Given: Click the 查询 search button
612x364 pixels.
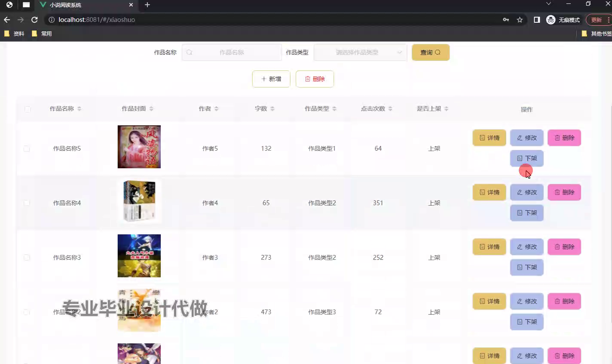Looking at the screenshot, I should [x=431, y=52].
